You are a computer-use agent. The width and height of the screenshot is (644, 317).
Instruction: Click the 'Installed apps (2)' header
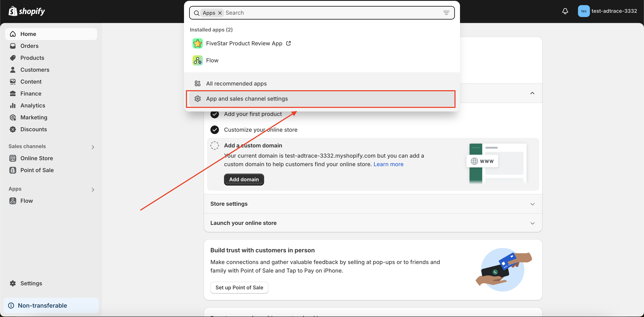pos(211,30)
